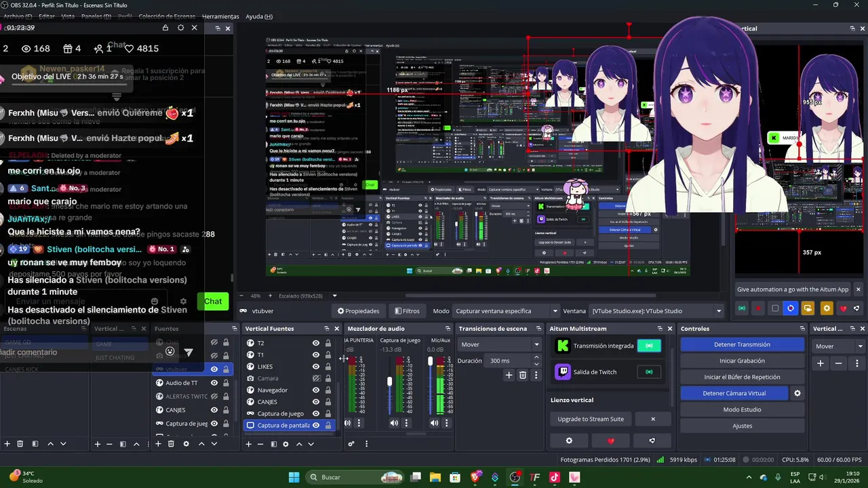Viewport: 868px width, 488px height.
Task: Add a source in Vertical Fuentes panel
Action: (x=249, y=444)
